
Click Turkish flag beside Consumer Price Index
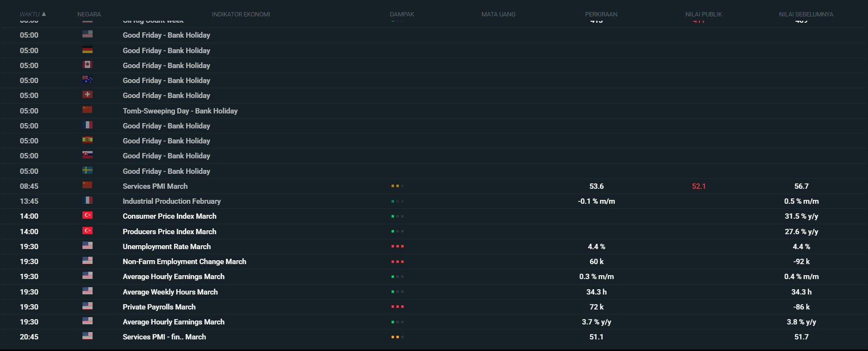(x=87, y=215)
